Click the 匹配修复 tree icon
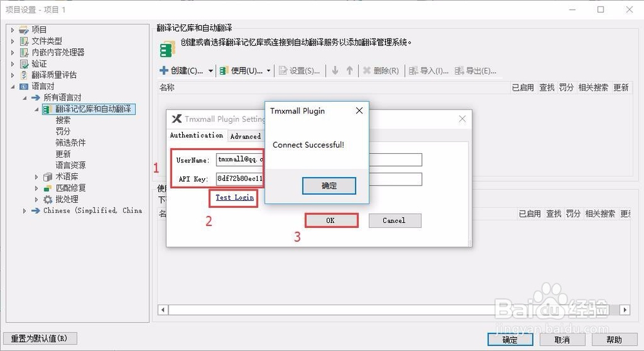This screenshot has height=351, width=644. [48, 188]
